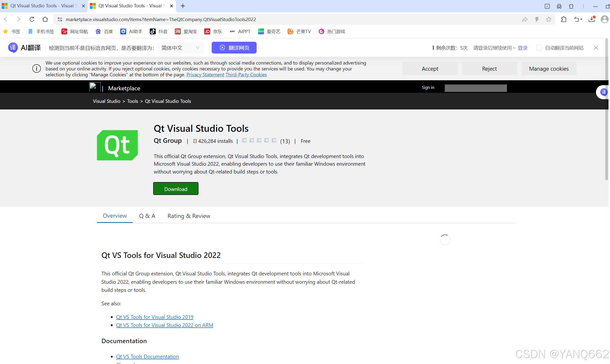This screenshot has width=610, height=364.
Task: Open 网址导航 bookmark
Action: tap(75, 31)
